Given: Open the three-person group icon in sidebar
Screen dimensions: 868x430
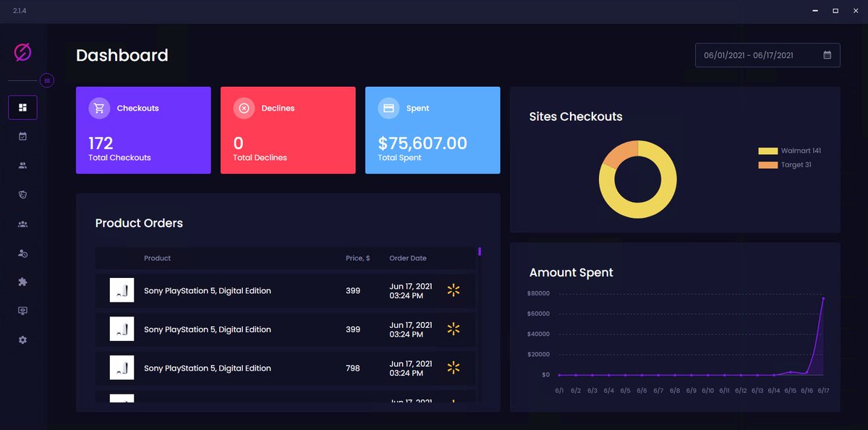Looking at the screenshot, I should click(x=23, y=224).
